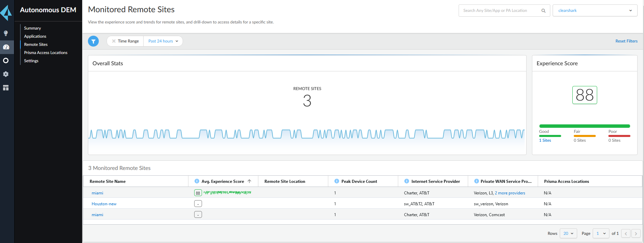The image size is (644, 243).
Task: Click the Reset Filters link
Action: (626, 41)
